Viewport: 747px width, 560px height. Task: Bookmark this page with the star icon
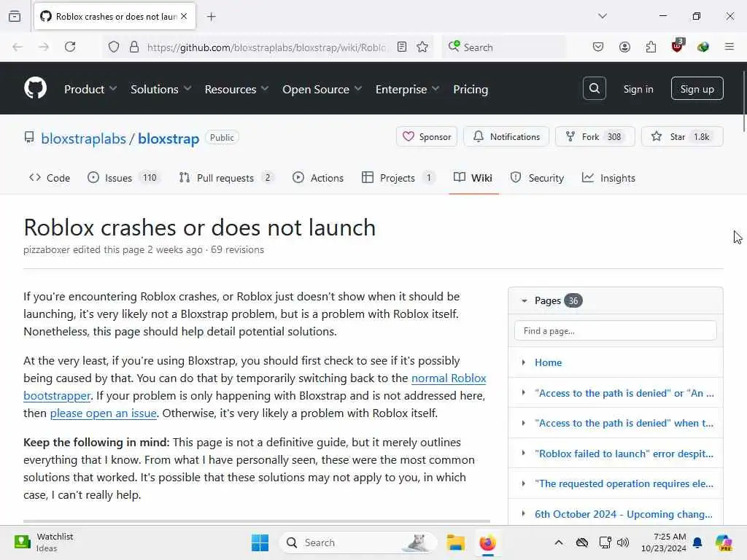pos(422,47)
